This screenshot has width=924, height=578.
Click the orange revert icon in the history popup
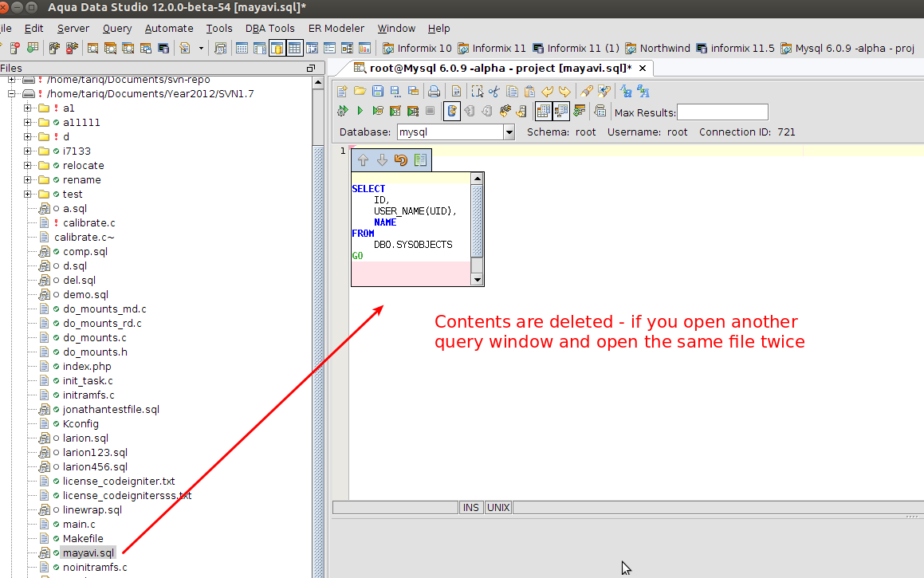[x=401, y=159]
